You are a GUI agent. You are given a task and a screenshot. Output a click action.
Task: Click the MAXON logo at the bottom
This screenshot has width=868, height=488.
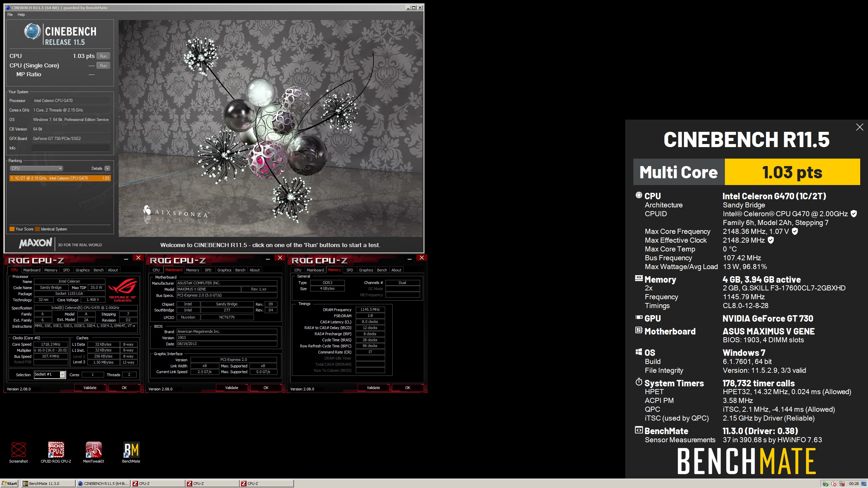click(x=36, y=243)
